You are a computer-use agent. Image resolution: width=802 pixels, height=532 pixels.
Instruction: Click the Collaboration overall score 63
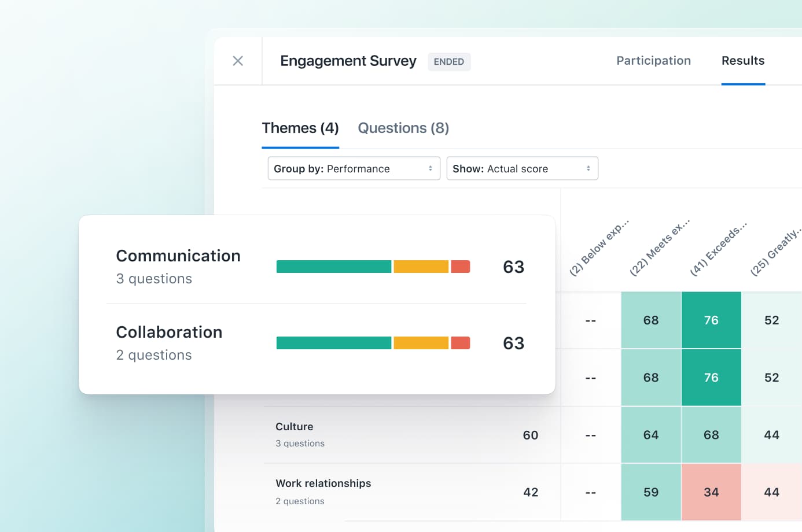[x=513, y=343]
